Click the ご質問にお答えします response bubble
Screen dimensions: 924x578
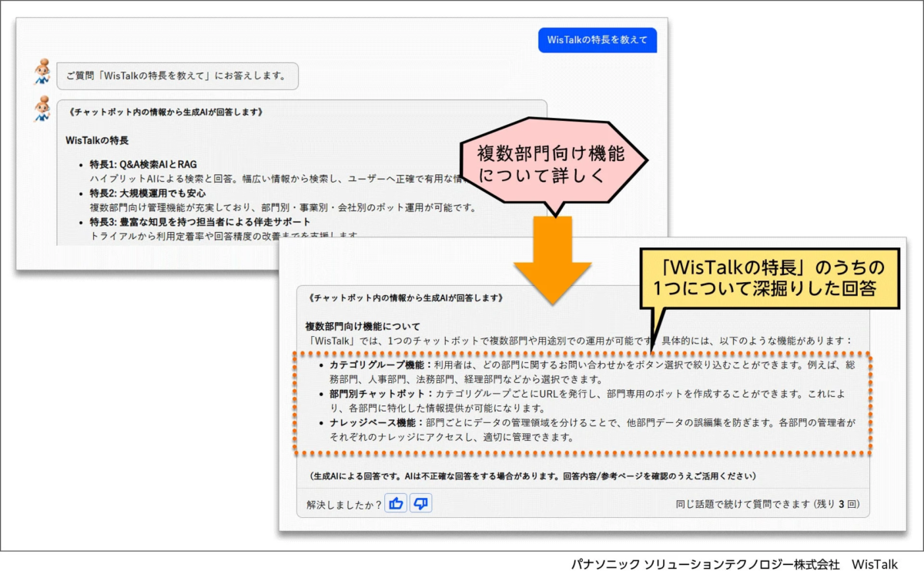178,76
